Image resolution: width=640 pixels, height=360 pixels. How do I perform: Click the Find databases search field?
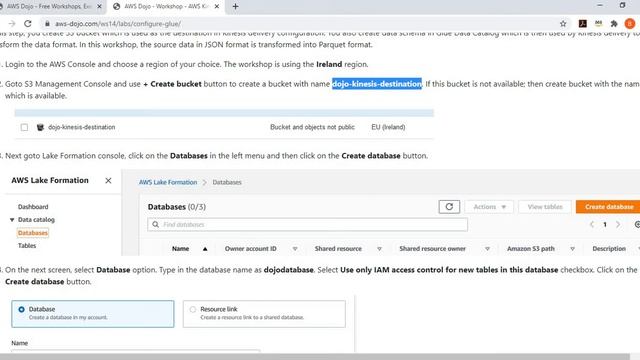pos(307,224)
